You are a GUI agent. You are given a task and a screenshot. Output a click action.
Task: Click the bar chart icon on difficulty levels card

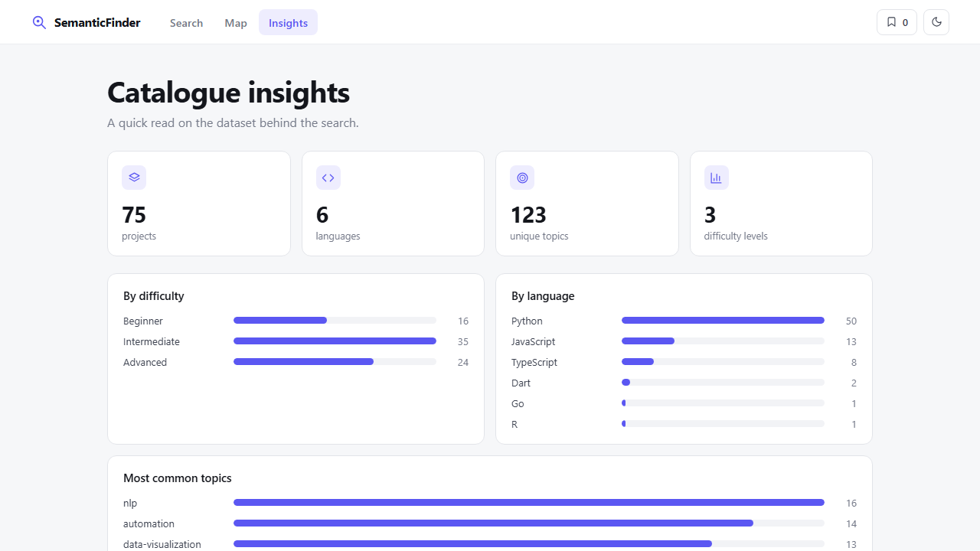tap(717, 178)
